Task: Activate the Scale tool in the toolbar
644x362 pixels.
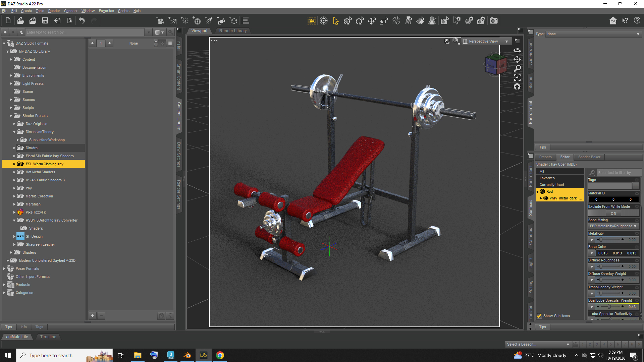Action: (x=384, y=21)
